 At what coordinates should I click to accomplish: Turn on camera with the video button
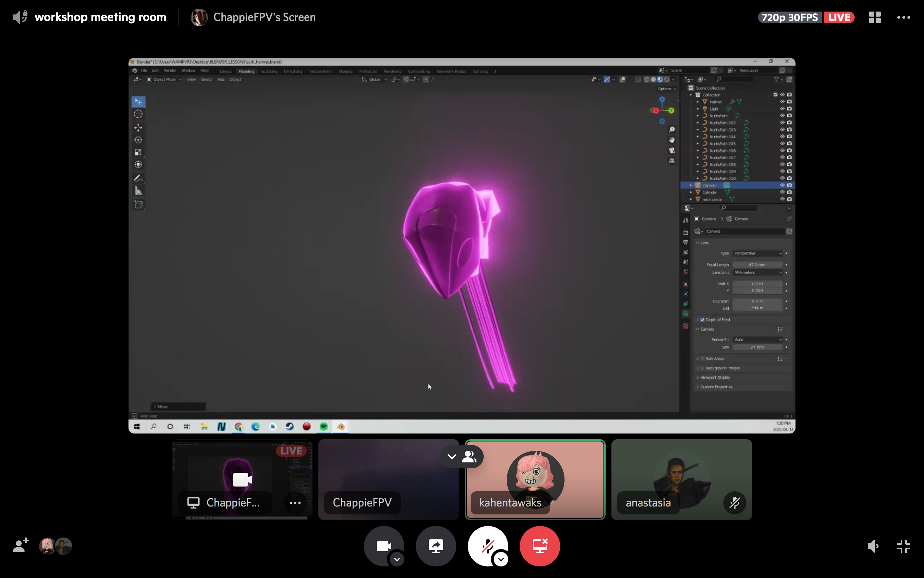(x=384, y=546)
